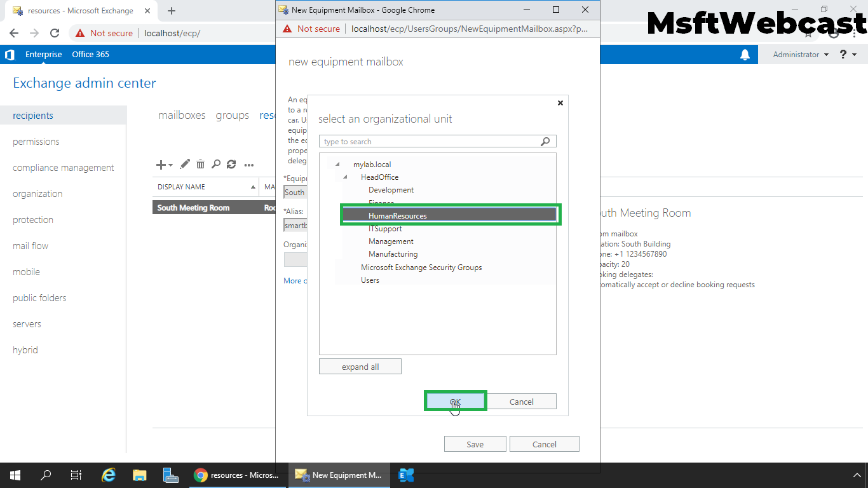The width and height of the screenshot is (868, 488).
Task: Close the organizational unit picker dialog
Action: tap(560, 103)
